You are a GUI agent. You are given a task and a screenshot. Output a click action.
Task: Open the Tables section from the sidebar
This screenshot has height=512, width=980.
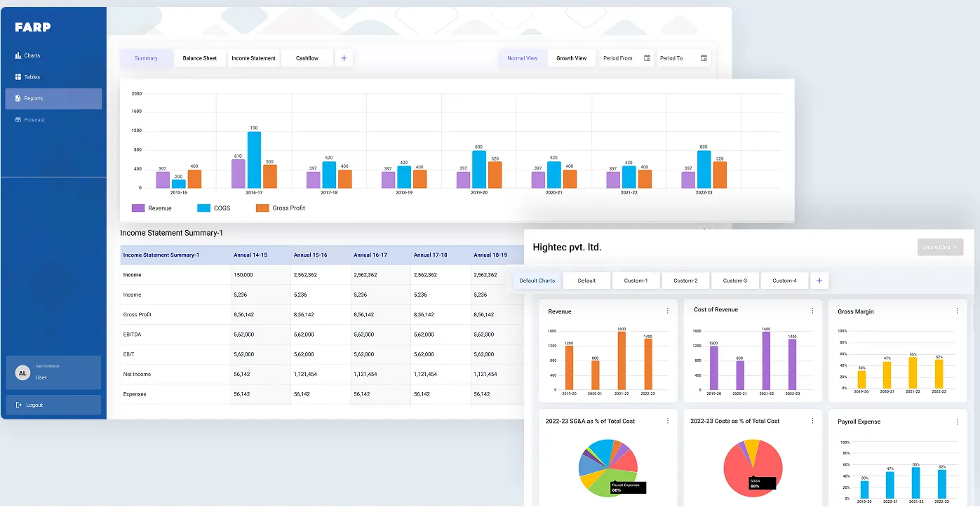pyautogui.click(x=17, y=76)
